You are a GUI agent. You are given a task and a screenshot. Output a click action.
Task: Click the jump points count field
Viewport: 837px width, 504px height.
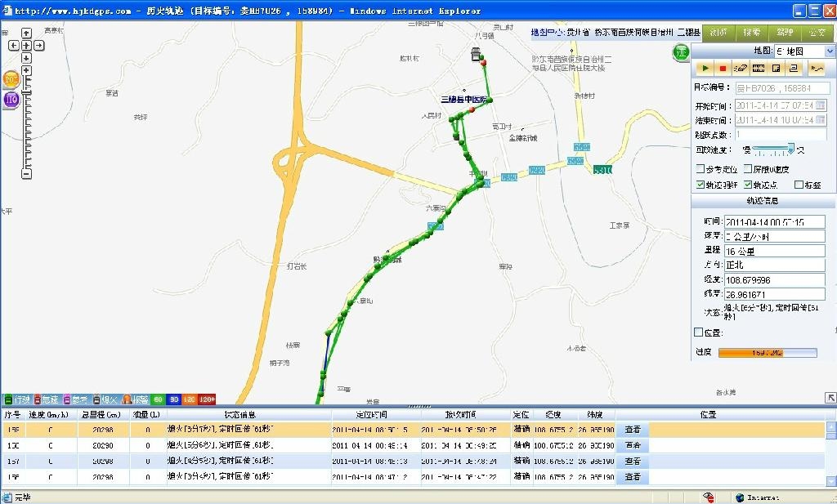coord(781,135)
